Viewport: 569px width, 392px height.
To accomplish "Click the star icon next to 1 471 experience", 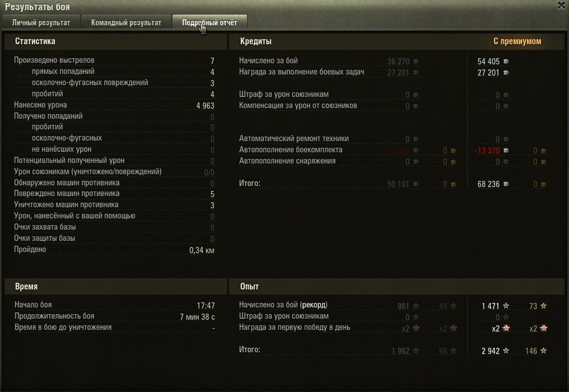I will click(506, 306).
